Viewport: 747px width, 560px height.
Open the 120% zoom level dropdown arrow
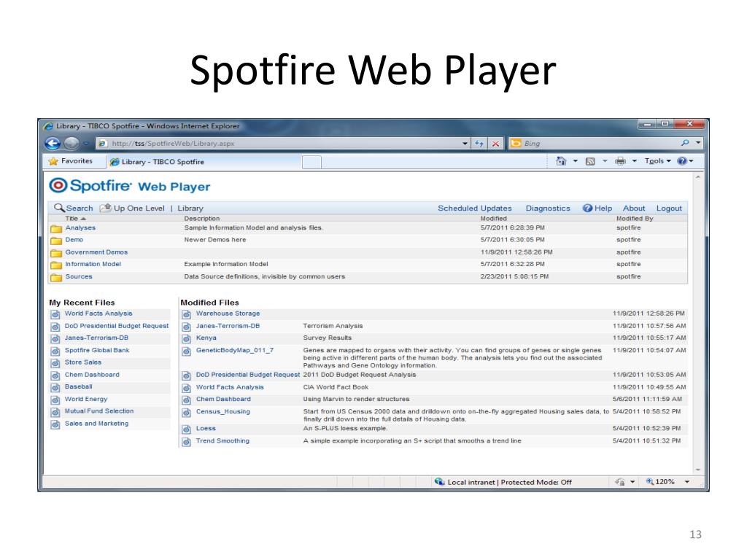(687, 481)
